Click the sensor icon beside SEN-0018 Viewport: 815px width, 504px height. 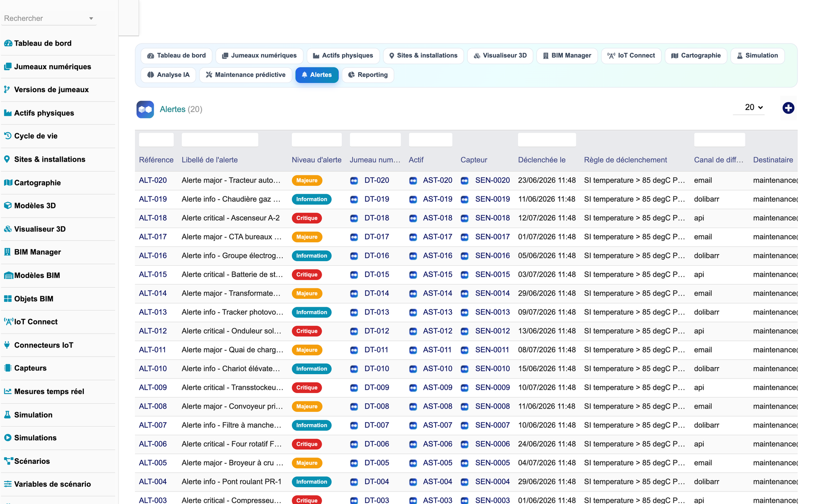[x=464, y=219]
